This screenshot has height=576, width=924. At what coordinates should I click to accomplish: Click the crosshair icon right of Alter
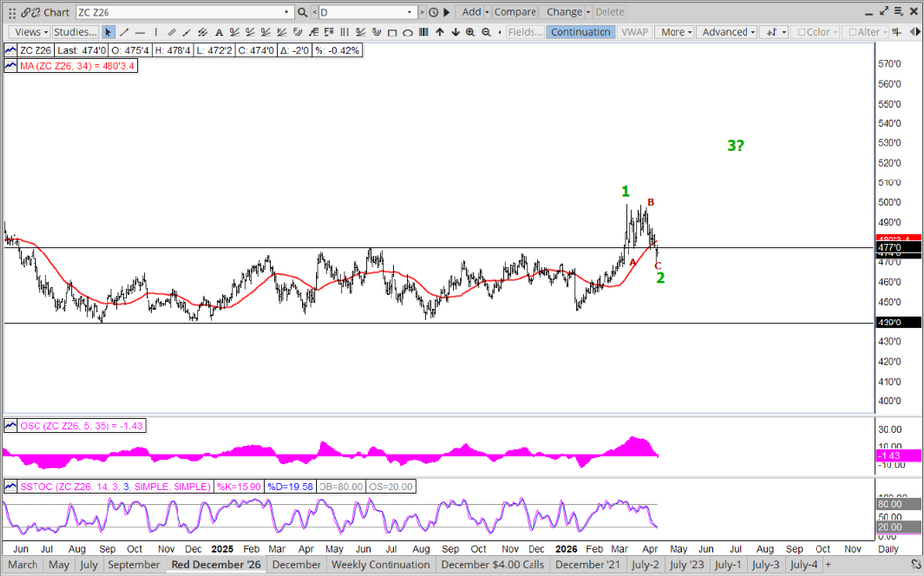897,32
